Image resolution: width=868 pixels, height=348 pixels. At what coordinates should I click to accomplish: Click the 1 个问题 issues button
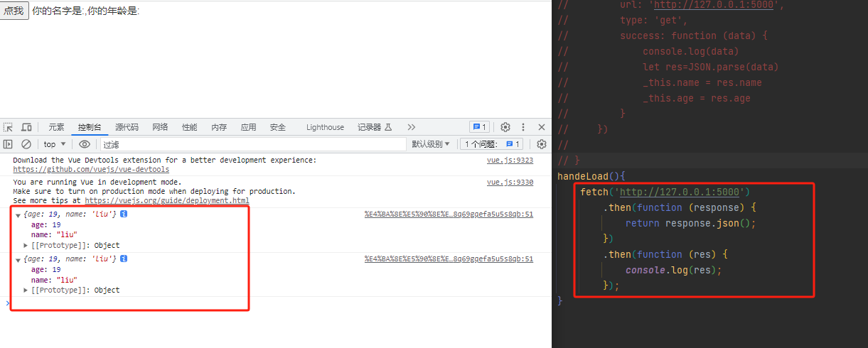click(x=491, y=144)
